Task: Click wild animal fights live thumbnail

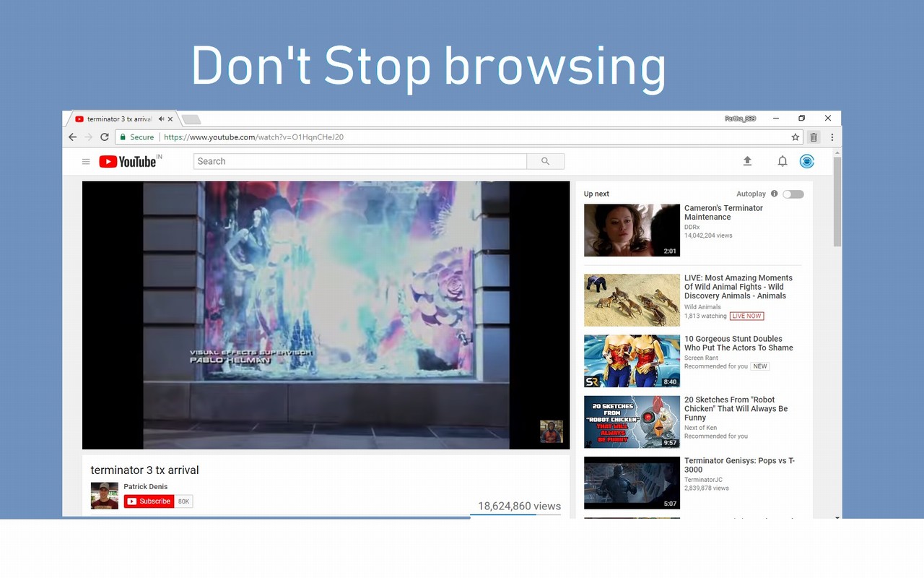Action: (x=632, y=300)
